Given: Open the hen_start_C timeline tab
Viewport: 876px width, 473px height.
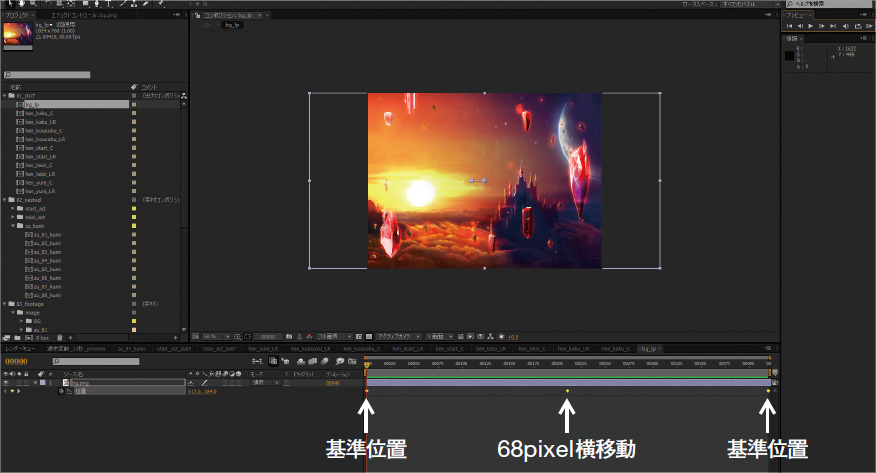Looking at the screenshot, I should tap(449, 348).
